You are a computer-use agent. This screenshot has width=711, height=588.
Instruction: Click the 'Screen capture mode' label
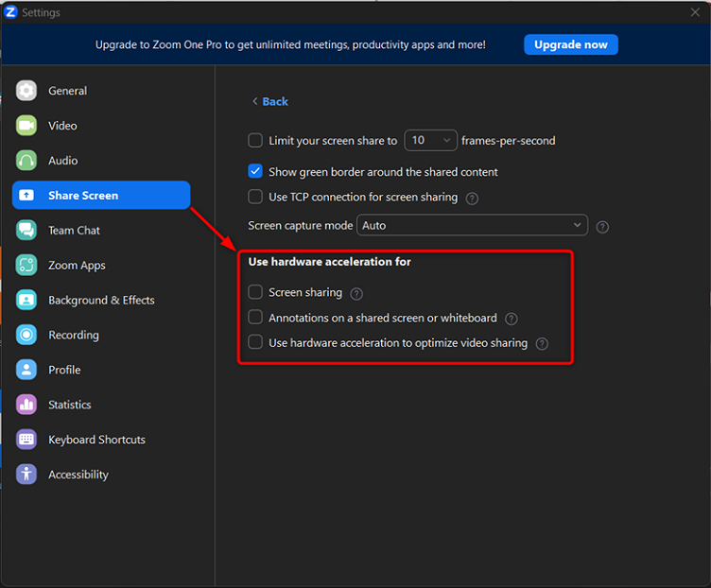click(300, 225)
